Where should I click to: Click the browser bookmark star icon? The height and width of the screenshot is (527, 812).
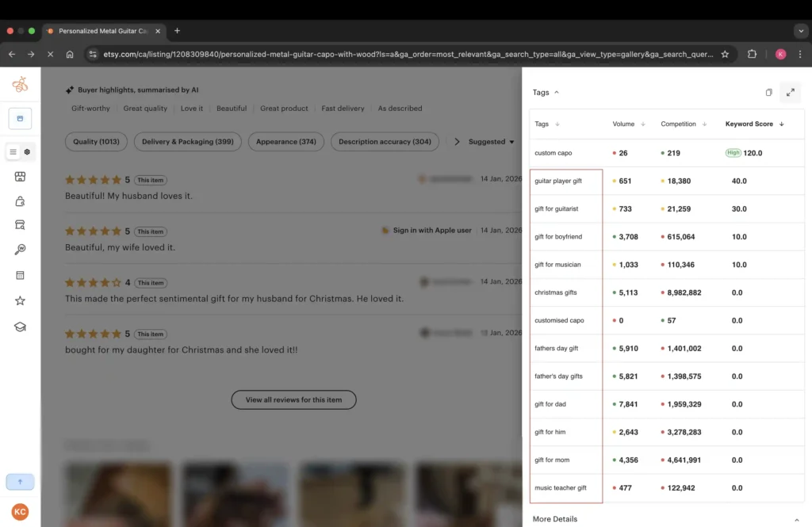tap(724, 54)
